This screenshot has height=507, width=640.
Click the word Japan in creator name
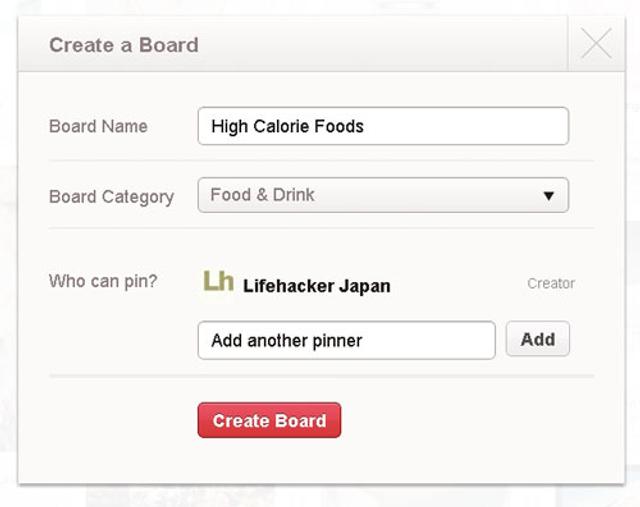pyautogui.click(x=364, y=286)
